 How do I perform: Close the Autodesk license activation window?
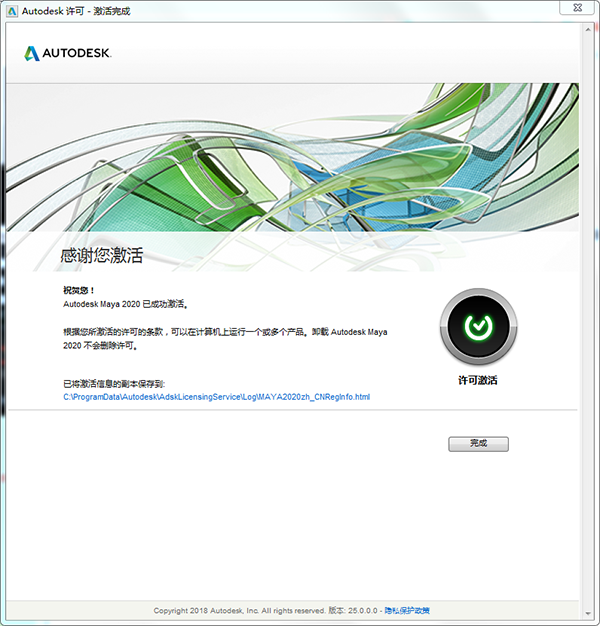[577, 8]
